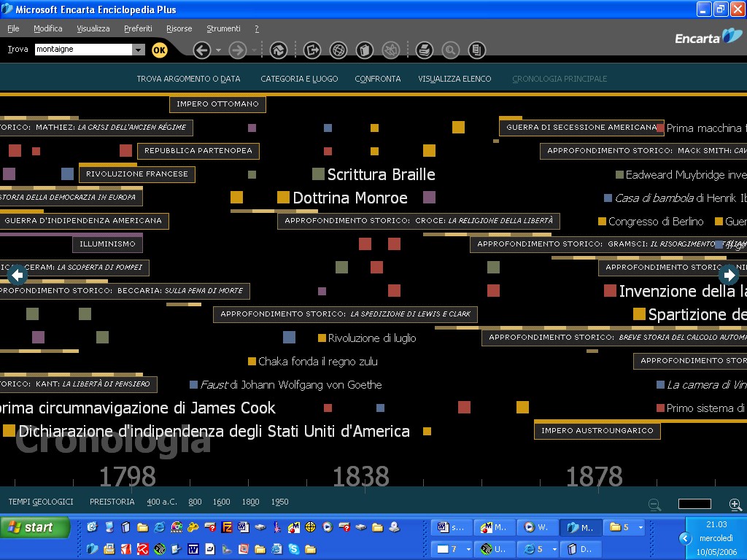
Task: Click the document pages toolbar icon
Action: pyautogui.click(x=476, y=50)
